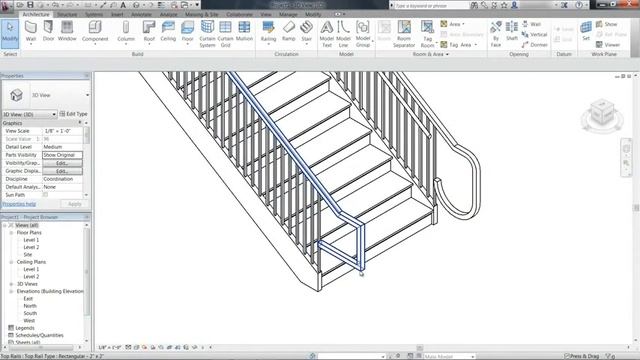Open the Manage ribbon tab
The width and height of the screenshot is (640, 360).
288,14
